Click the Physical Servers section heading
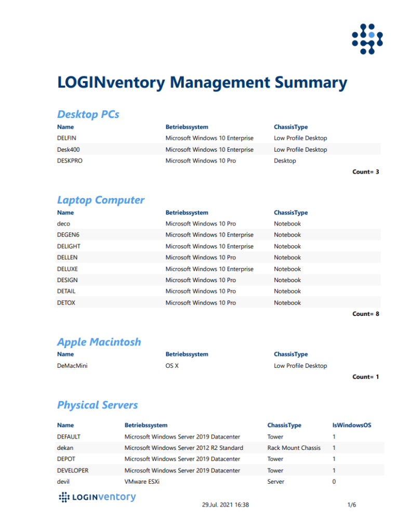Viewport: 411px width, 532px height. pos(97,405)
